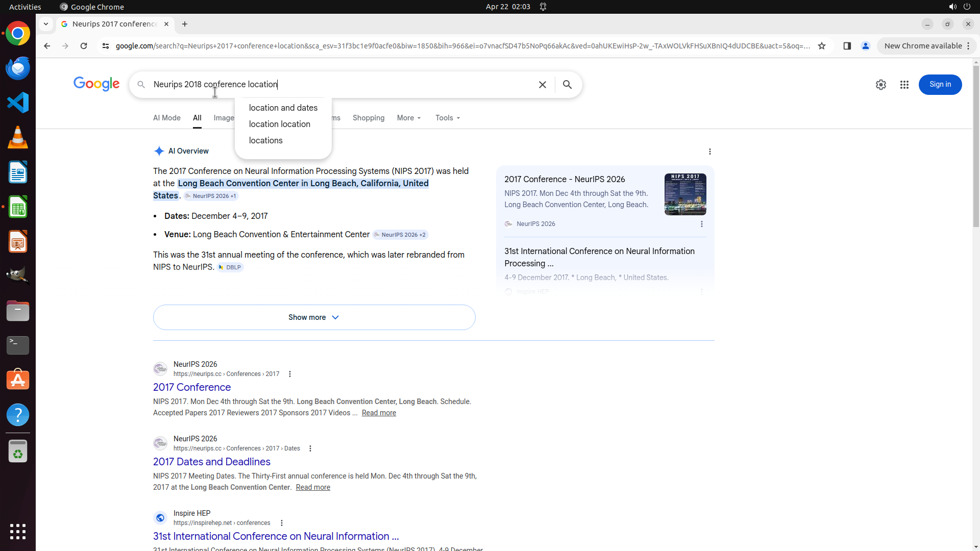Open Google quick settings gear
The image size is (980, 551).
(x=880, y=85)
